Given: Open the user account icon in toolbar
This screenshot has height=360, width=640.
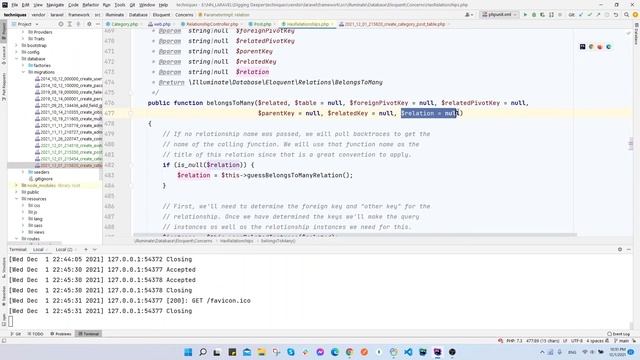Looking at the screenshot, I should 469,15.
